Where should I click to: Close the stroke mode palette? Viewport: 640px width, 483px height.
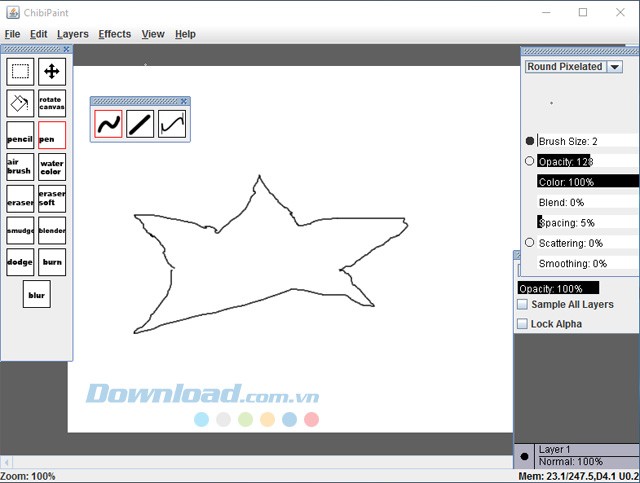pyautogui.click(x=184, y=101)
